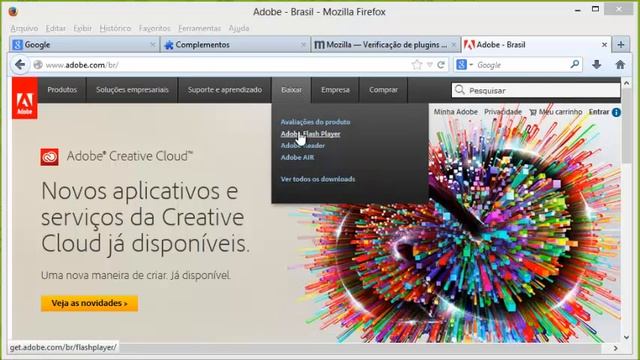Click Avaliações do produto link
The image size is (640, 360).
(x=315, y=122)
